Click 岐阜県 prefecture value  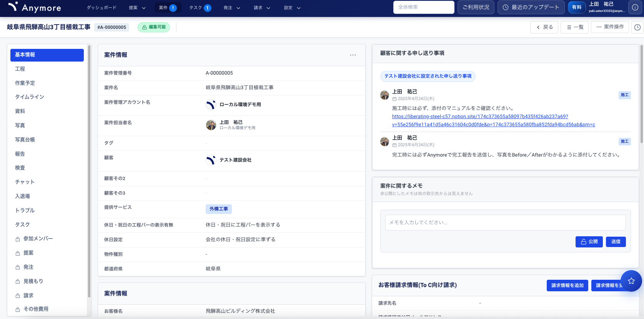[213, 269]
